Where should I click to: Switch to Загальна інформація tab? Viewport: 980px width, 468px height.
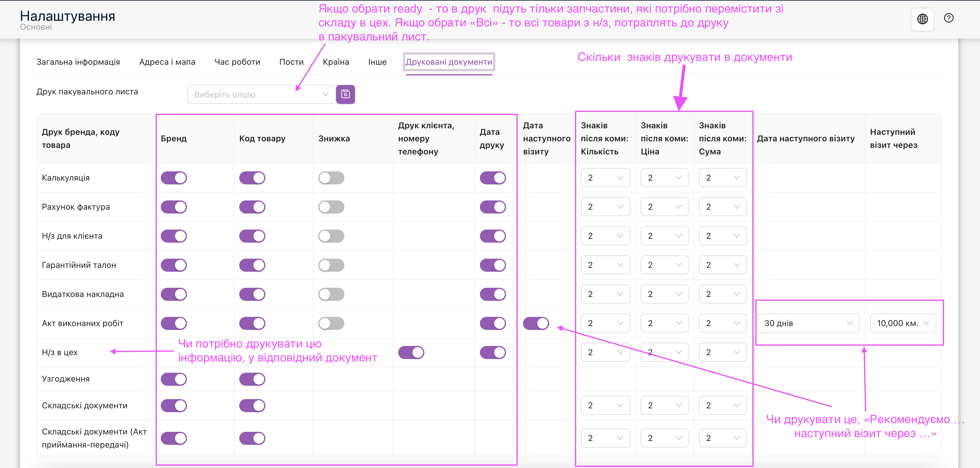click(x=78, y=62)
